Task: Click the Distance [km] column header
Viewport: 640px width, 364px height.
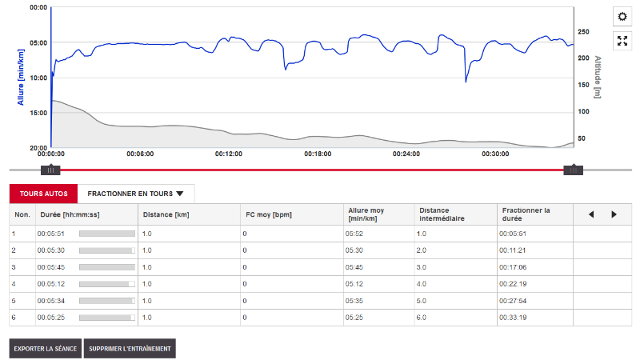Action: [166, 214]
